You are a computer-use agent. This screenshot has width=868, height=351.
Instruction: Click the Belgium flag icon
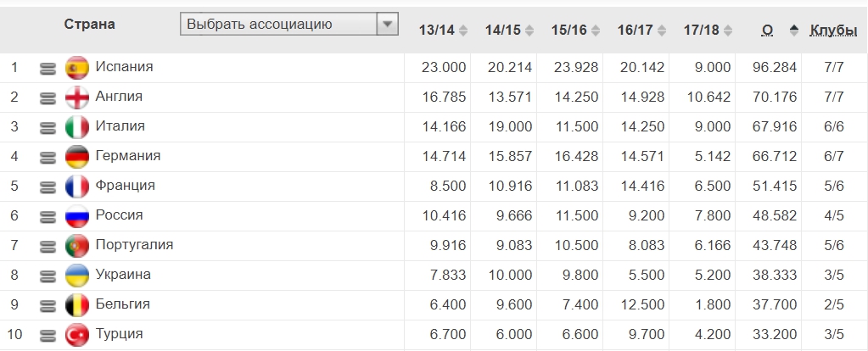click(77, 305)
